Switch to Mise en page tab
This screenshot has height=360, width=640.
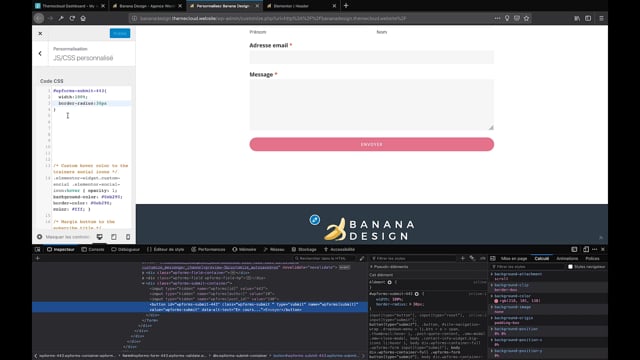pos(514,258)
